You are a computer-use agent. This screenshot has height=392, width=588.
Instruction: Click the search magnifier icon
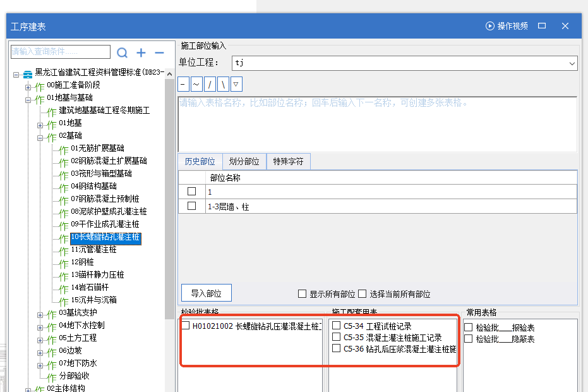[123, 52]
